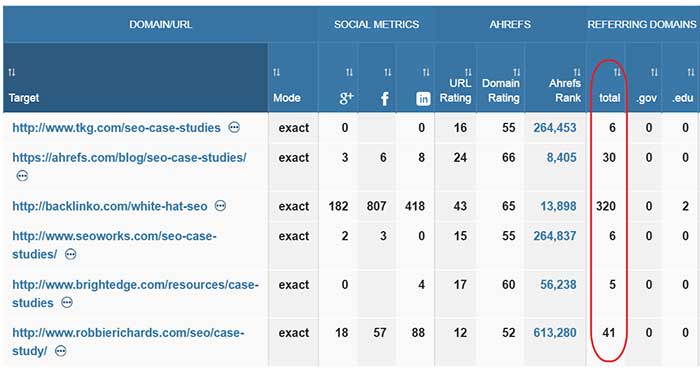Open the ahrefs.com blog seo-case-studies link
The height and width of the screenshot is (371, 700).
click(129, 158)
